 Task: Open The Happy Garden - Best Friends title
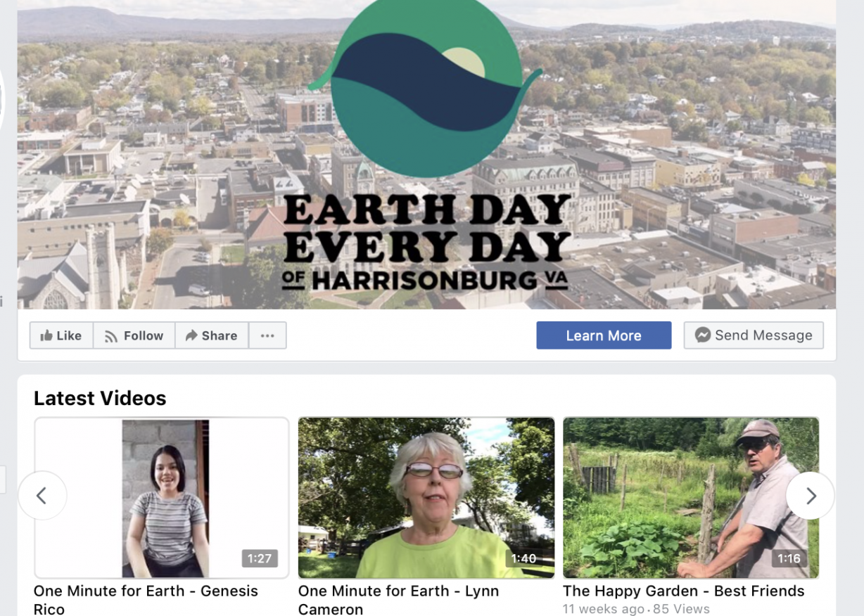[x=684, y=591]
